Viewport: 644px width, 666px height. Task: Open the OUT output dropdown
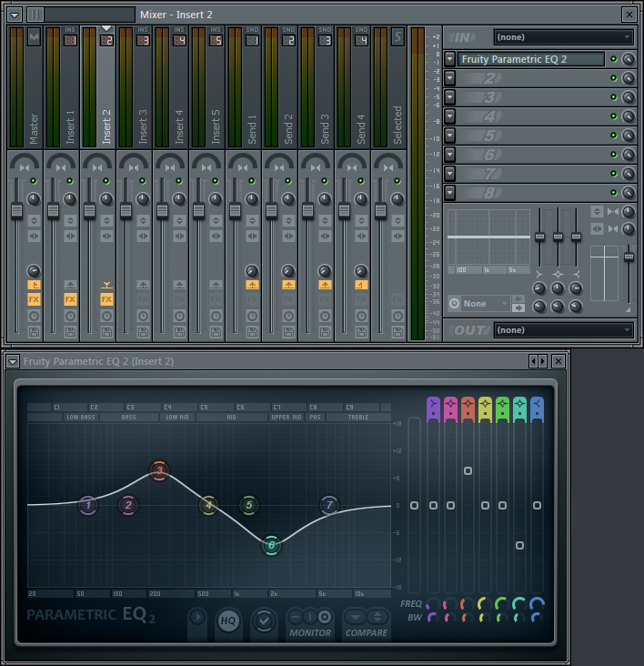563,330
